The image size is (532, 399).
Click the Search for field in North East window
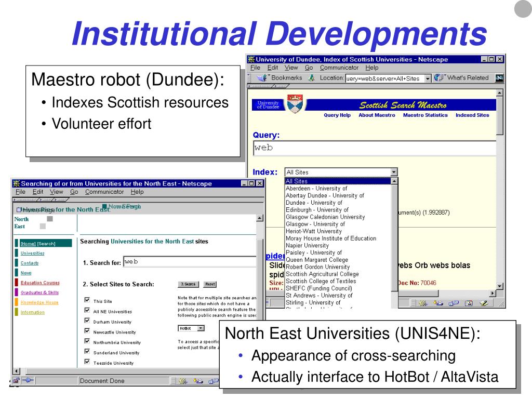coord(190,262)
